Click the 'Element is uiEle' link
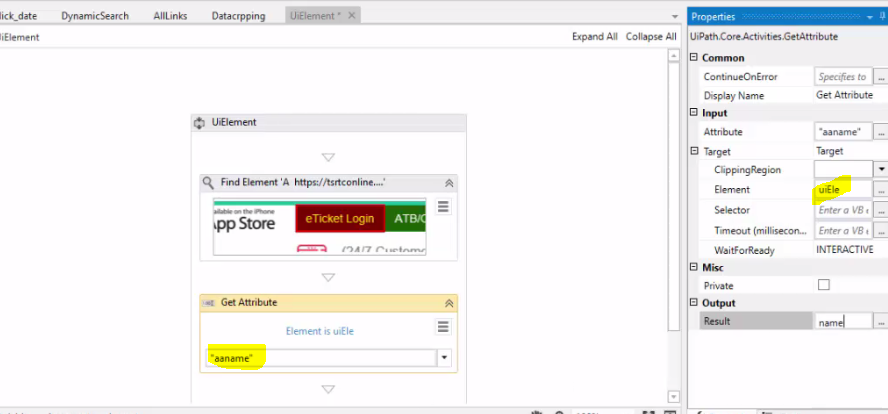 (319, 331)
